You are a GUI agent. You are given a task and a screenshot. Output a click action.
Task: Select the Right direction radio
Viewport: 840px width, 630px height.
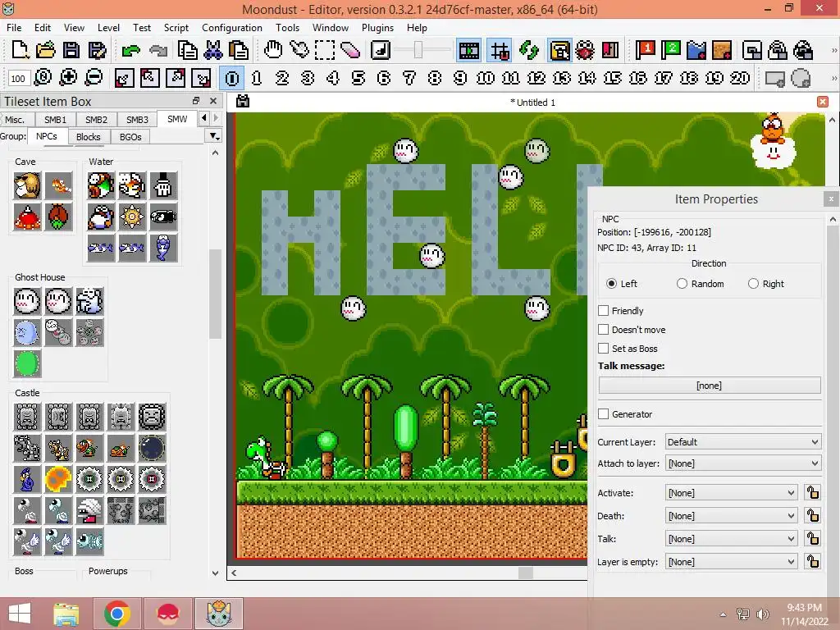(753, 283)
